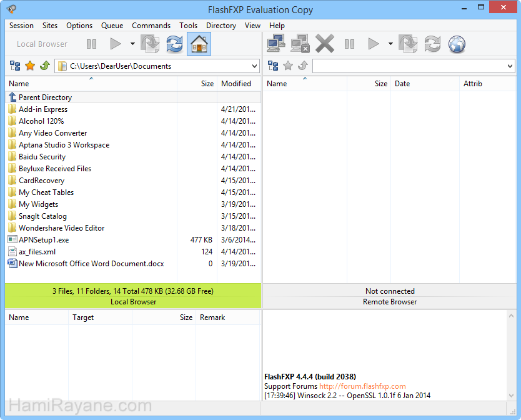521x420 pixels.
Task: Click the queue Remark column header
Action: 227,317
